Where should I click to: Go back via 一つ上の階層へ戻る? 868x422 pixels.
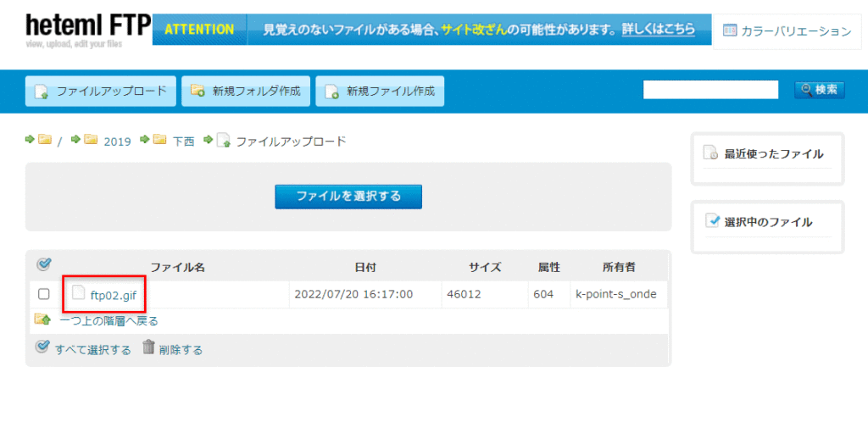click(108, 320)
